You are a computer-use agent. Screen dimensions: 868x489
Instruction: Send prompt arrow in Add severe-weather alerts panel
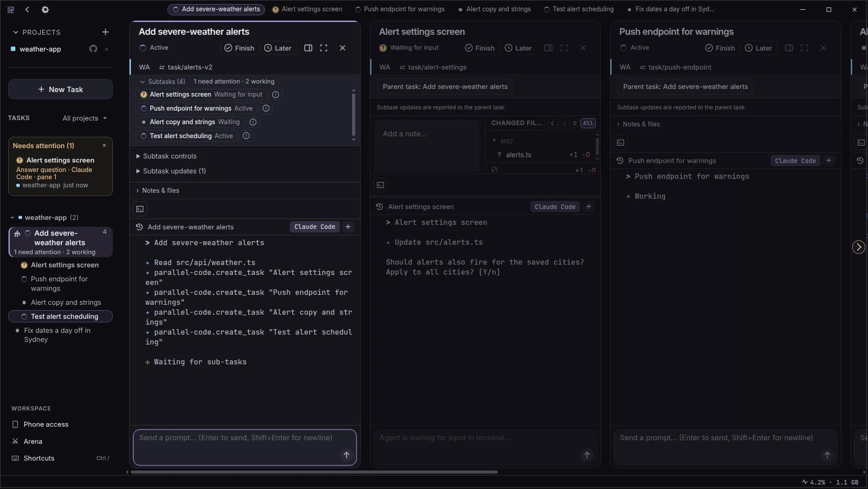346,455
